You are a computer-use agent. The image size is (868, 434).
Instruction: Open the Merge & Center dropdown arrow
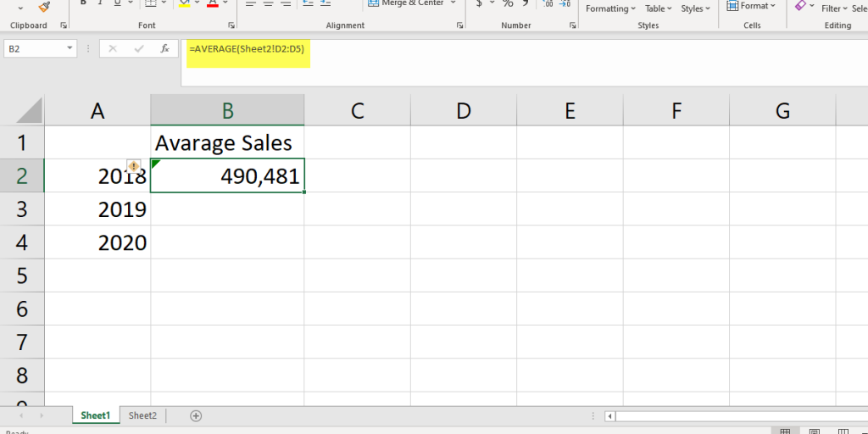453,3
